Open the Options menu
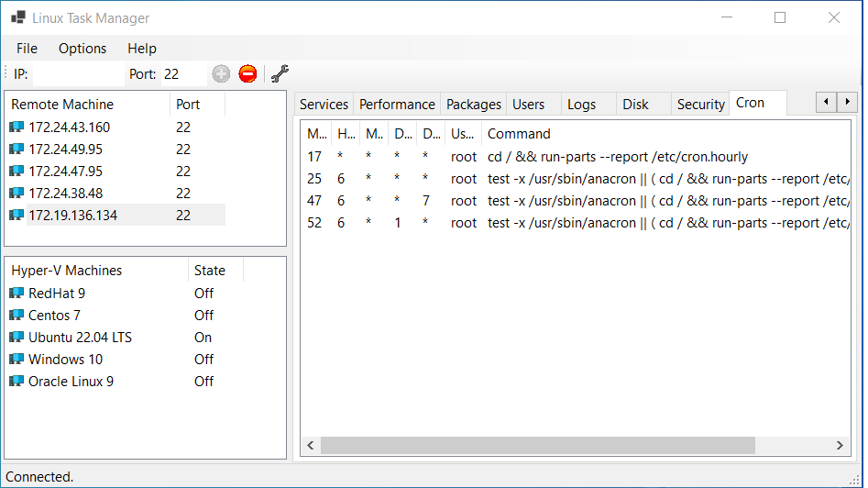The width and height of the screenshot is (868, 488). click(x=82, y=49)
